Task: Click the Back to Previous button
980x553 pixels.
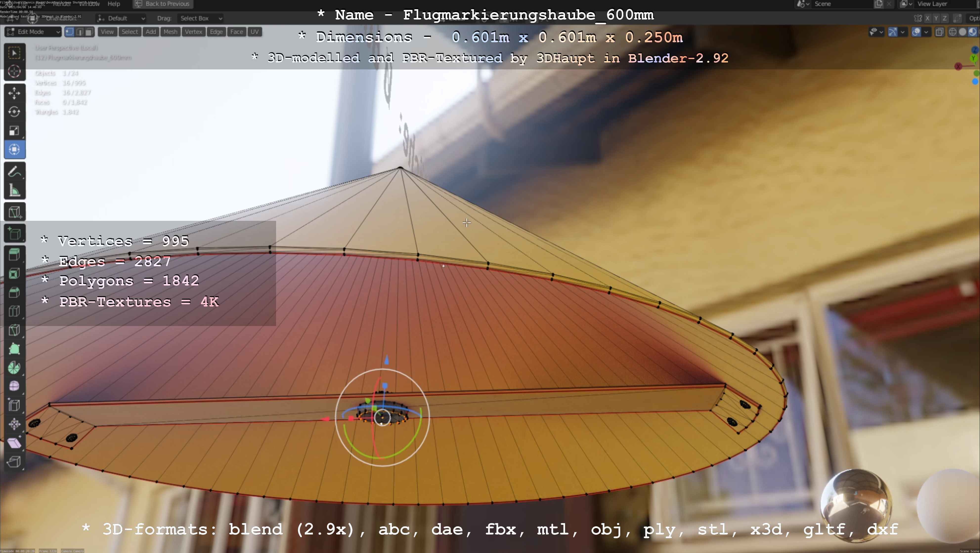Action: click(x=163, y=4)
